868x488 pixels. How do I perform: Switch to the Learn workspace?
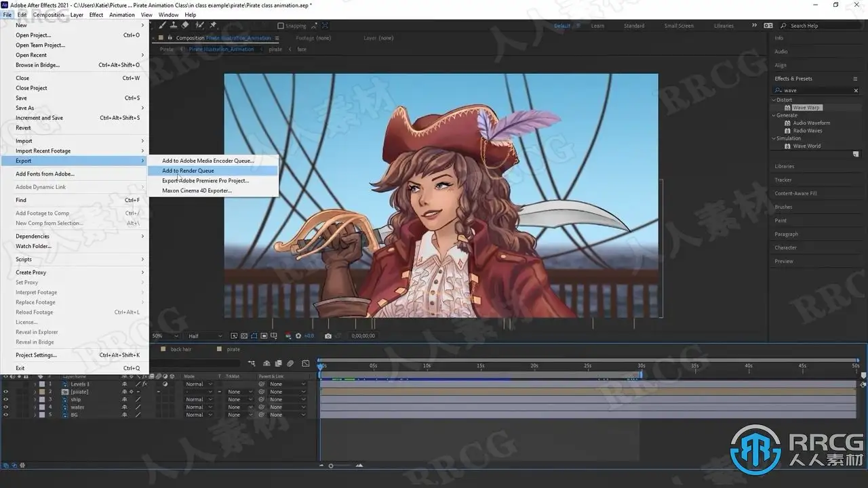pyautogui.click(x=597, y=26)
